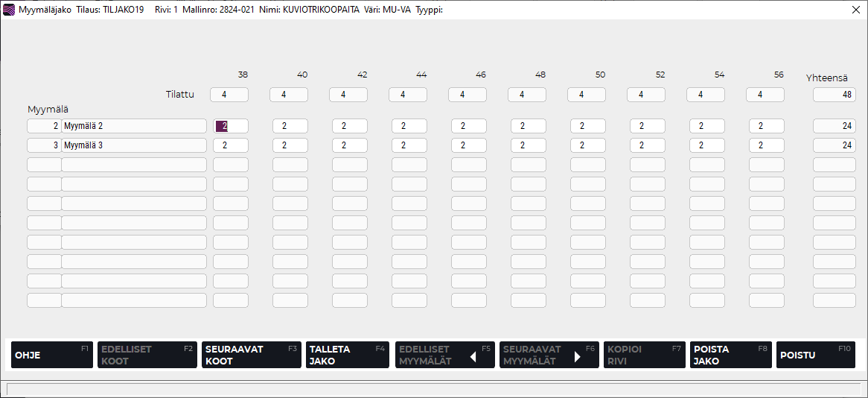This screenshot has width=868, height=398.
Task: Click left arrow on EDELLISET MYYMÄLÄT
Action: (472, 356)
